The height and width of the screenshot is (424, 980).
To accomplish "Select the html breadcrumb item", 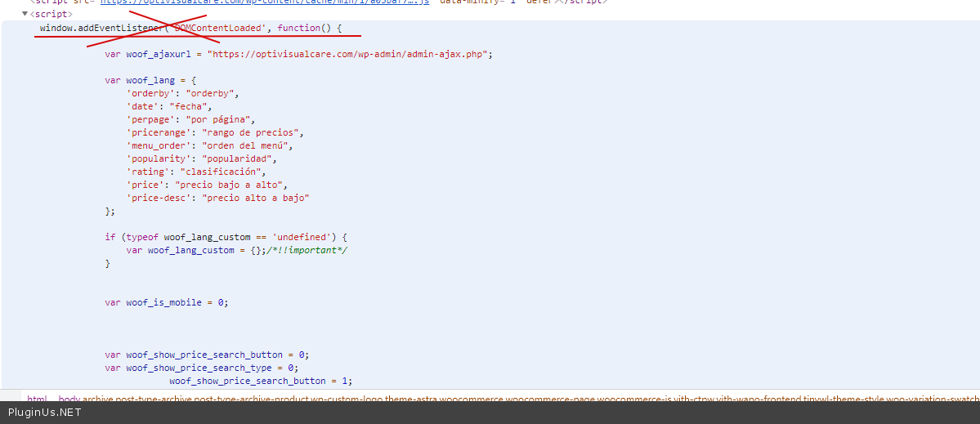I will pos(36,399).
